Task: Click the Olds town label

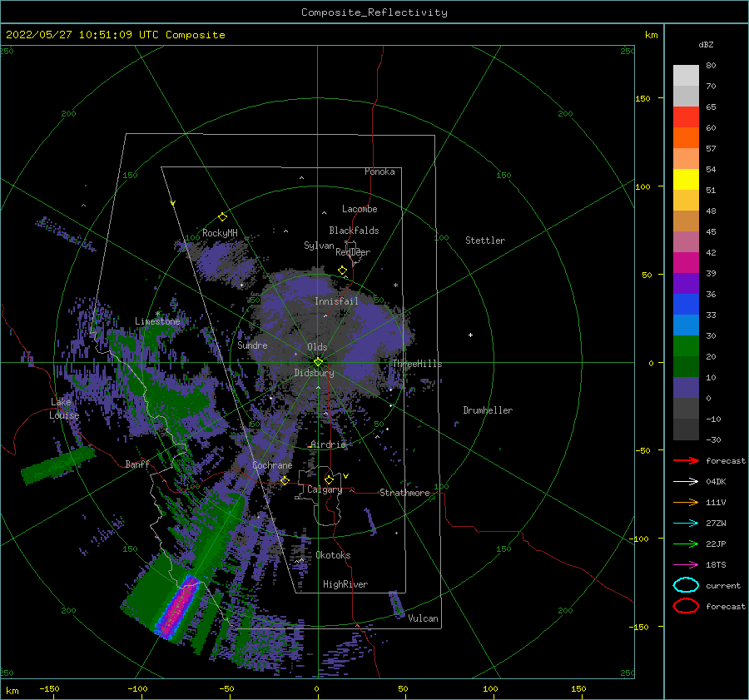Action: pos(317,347)
